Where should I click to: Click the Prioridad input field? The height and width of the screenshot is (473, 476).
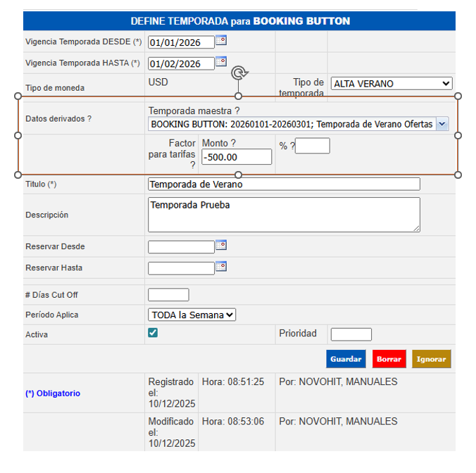click(x=351, y=334)
